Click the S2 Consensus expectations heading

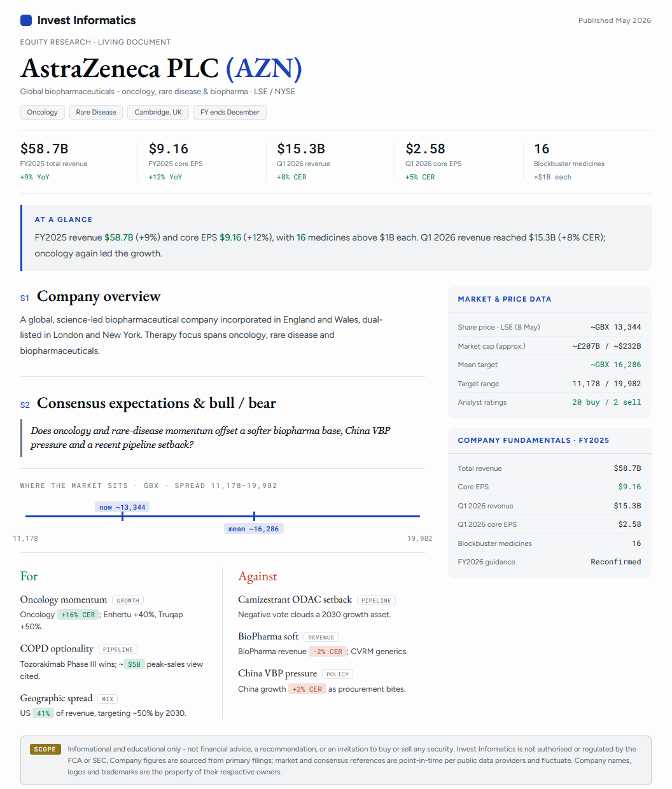148,403
